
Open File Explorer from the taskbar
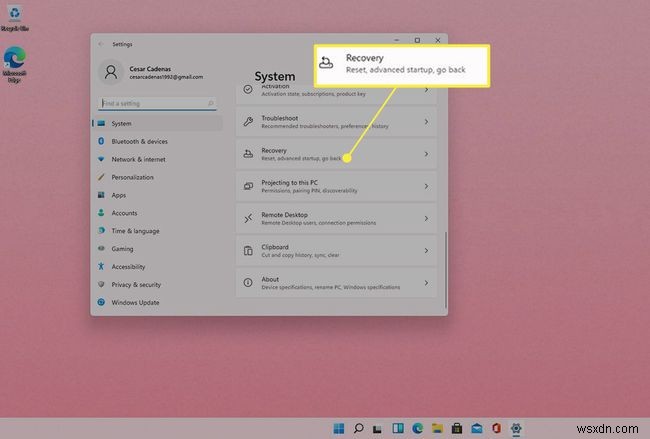437,428
